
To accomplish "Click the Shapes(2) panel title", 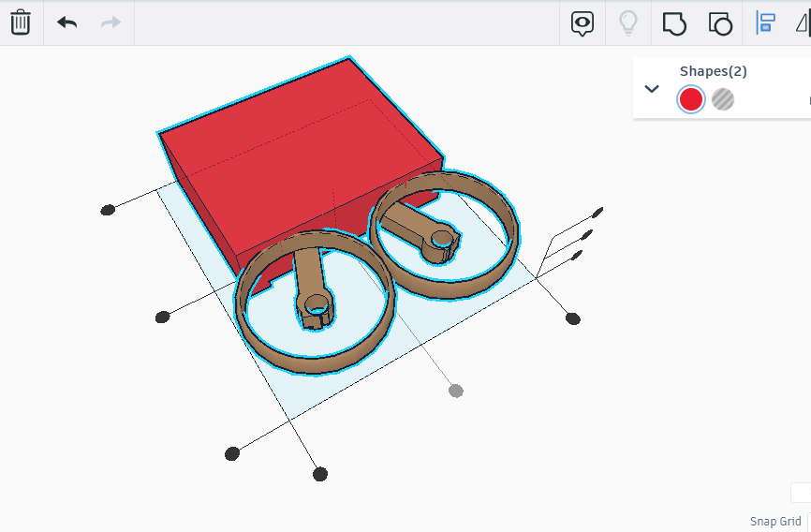I will click(714, 71).
